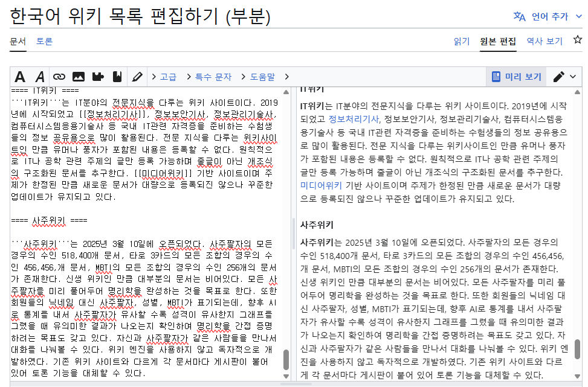Viewport: 588px width, 387px height.
Task: Click the ==== IT위키 ==== source line
Action: [45, 91]
